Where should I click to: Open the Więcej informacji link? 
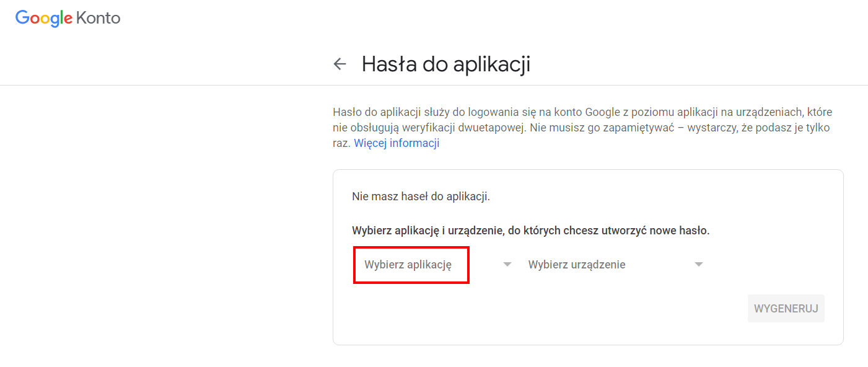tap(397, 143)
